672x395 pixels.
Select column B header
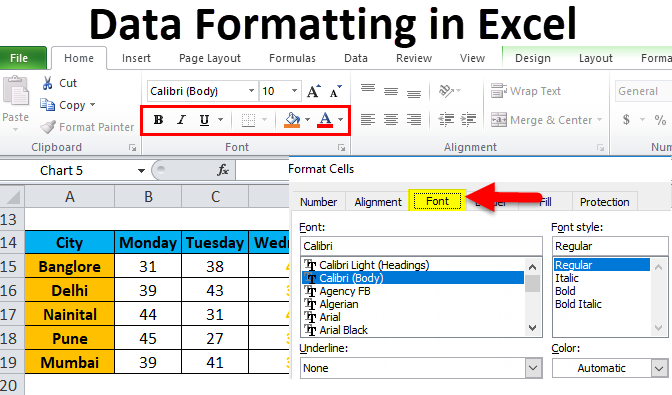[148, 197]
